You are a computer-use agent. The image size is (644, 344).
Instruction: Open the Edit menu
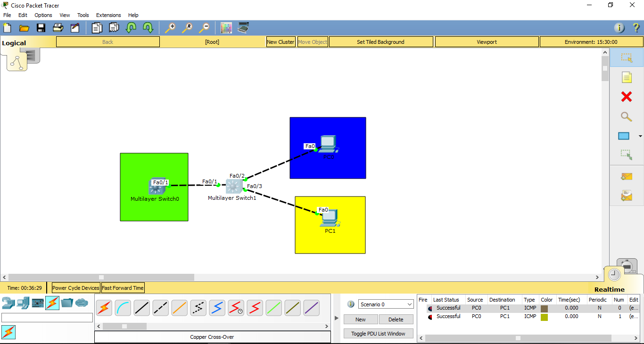23,15
